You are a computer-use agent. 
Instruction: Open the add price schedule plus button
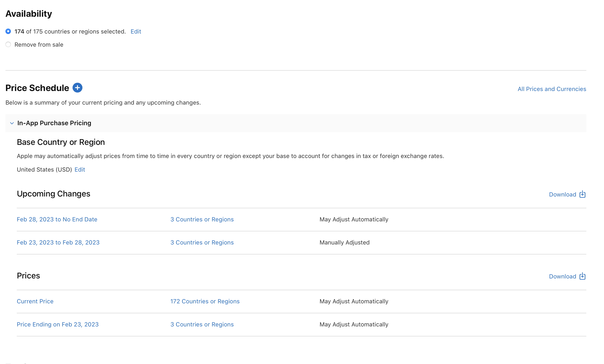(77, 87)
